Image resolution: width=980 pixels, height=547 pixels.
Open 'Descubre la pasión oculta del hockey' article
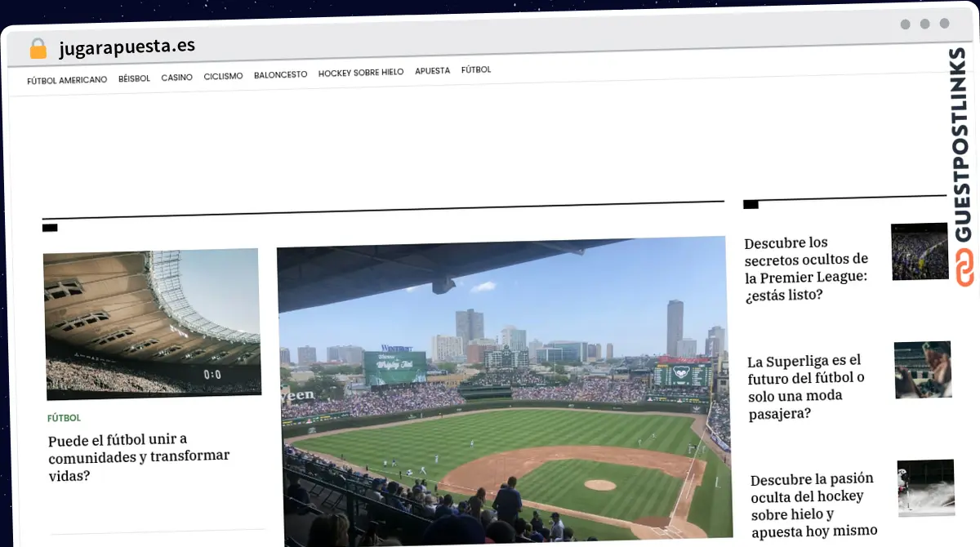(x=813, y=505)
